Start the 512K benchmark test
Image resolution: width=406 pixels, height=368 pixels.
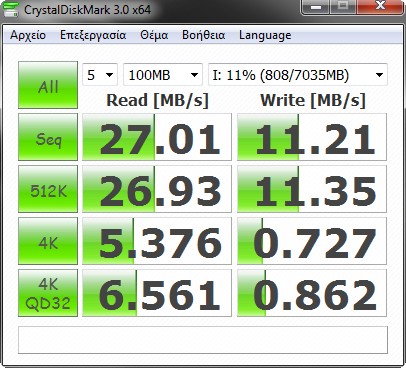pyautogui.click(x=48, y=189)
